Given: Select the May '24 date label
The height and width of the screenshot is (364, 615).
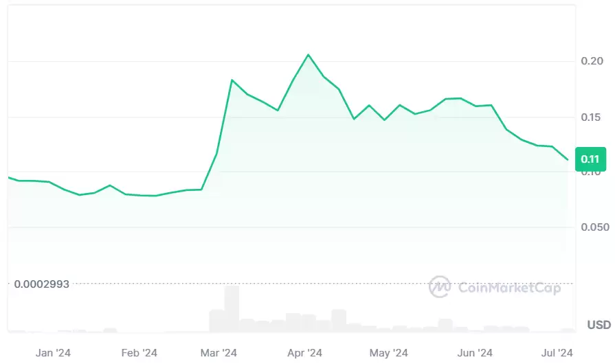Looking at the screenshot, I should click(x=388, y=353).
